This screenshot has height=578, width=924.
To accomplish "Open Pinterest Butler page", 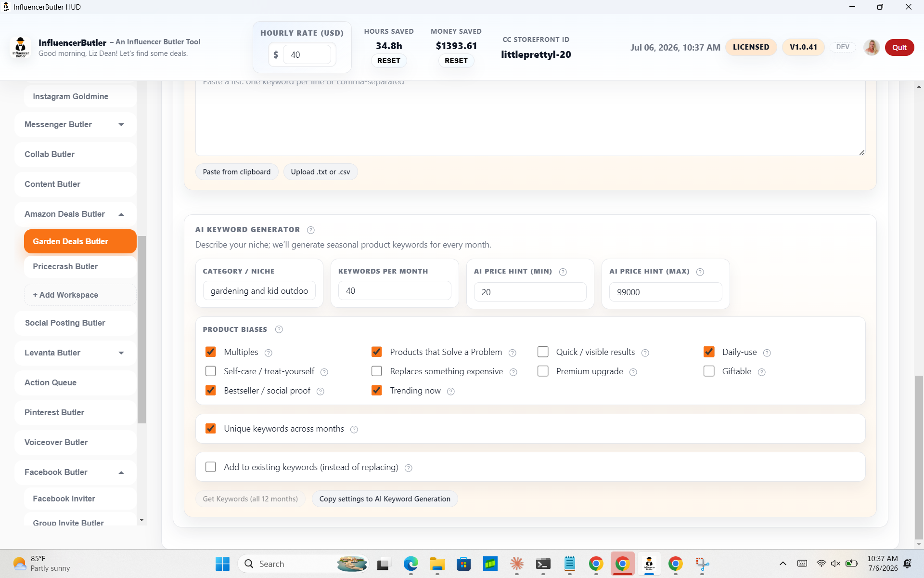I will click(76, 413).
